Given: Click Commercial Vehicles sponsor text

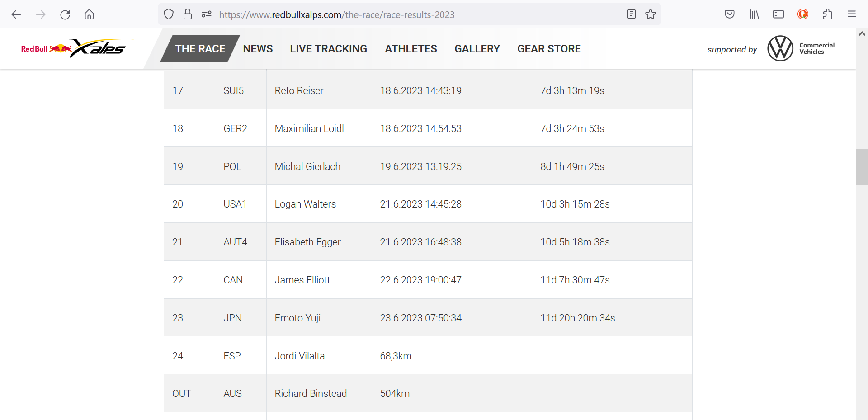Looking at the screenshot, I should pyautogui.click(x=817, y=48).
